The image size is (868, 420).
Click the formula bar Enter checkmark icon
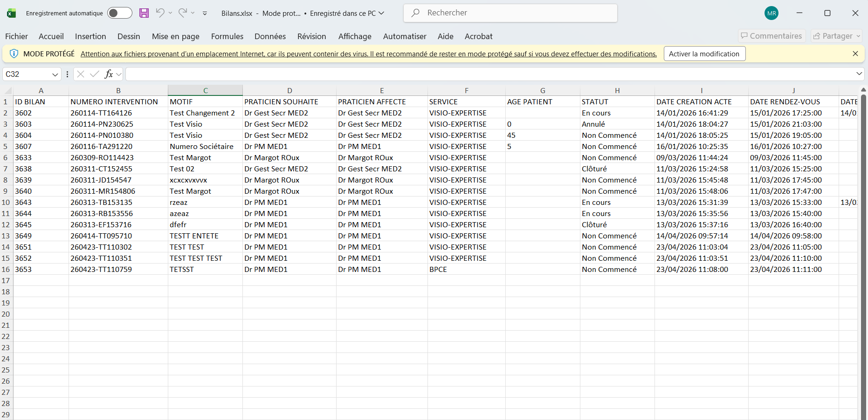coord(95,74)
